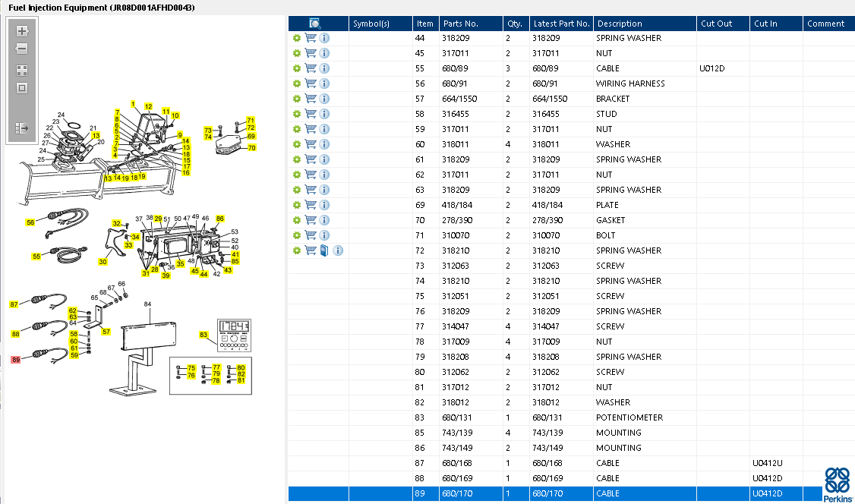Click the four-squares grid view icon
855x504 pixels.
tap(22, 71)
